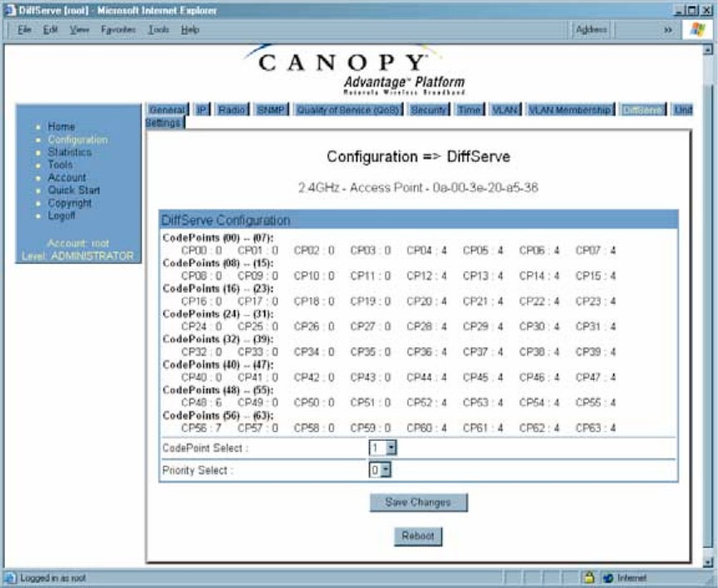Viewport: 718px width, 588px height.
Task: Open Account link in sidebar
Action: coord(66,177)
